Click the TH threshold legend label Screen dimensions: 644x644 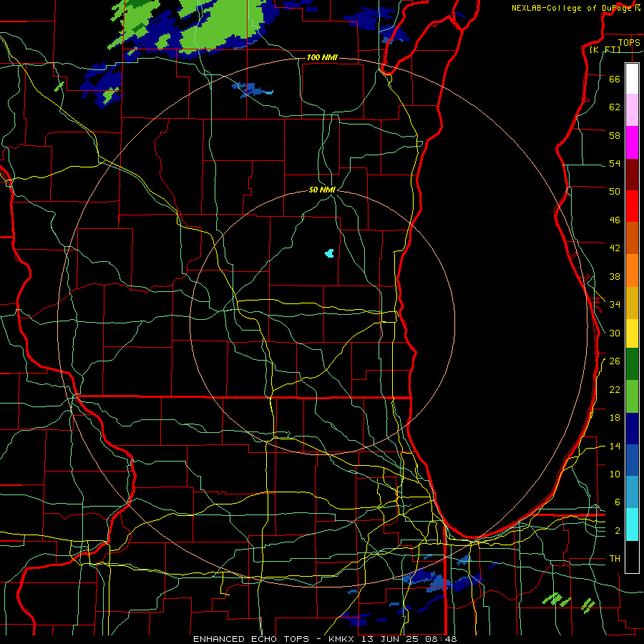click(615, 558)
